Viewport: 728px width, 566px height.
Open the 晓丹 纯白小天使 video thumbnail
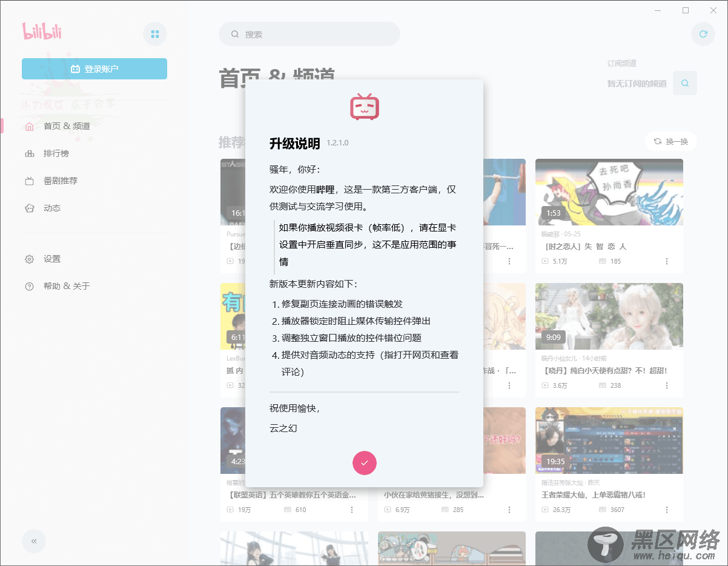point(609,316)
